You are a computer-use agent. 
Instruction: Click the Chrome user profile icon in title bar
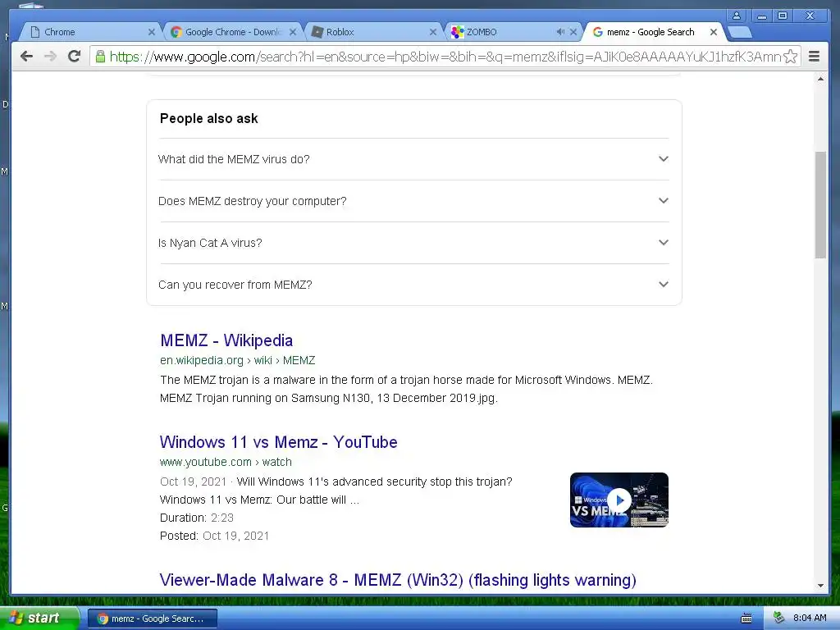[x=737, y=16]
